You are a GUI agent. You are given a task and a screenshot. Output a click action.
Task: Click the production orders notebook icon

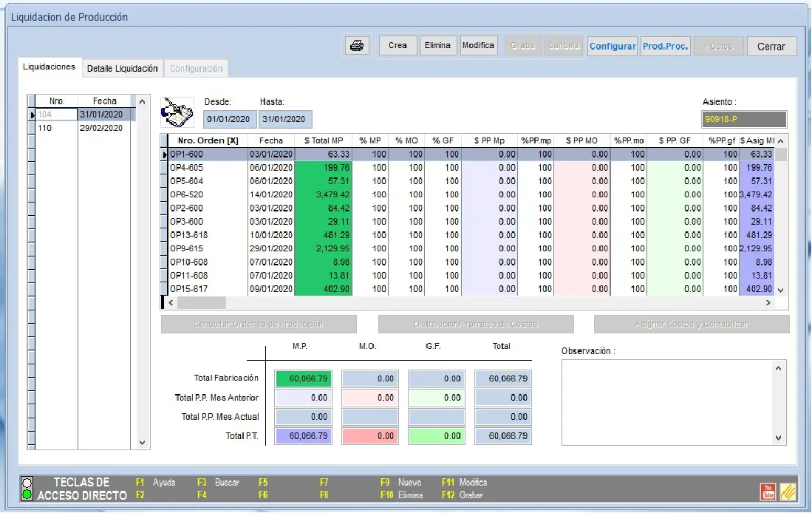(177, 112)
